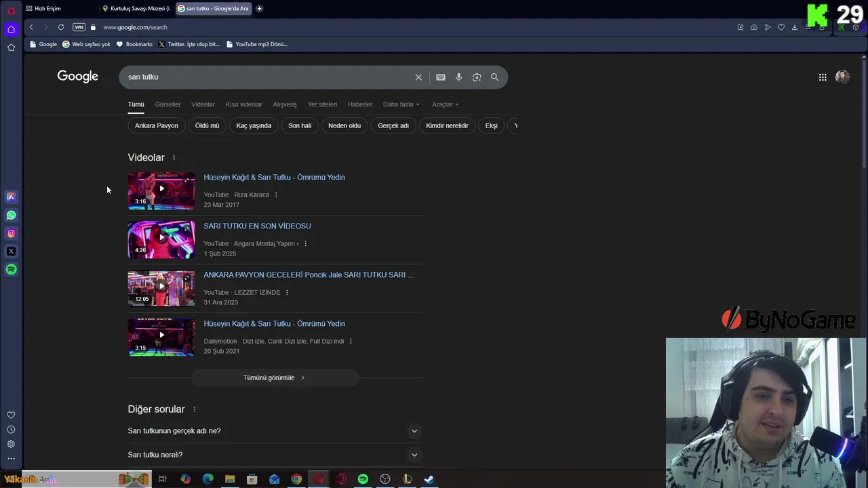The image size is (868, 488).
Task: Select Alışveriş search tab
Action: pyautogui.click(x=285, y=104)
